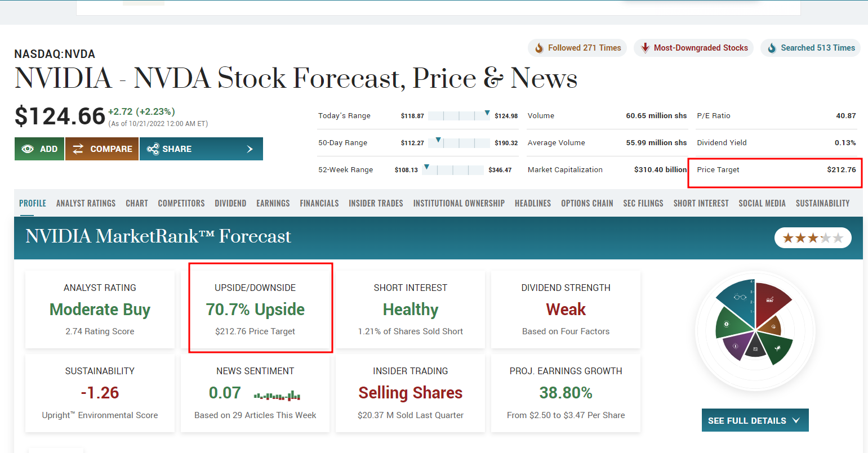Open the Most-Downgraded Stocks link
Viewport: 868px width, 453px height.
694,48
